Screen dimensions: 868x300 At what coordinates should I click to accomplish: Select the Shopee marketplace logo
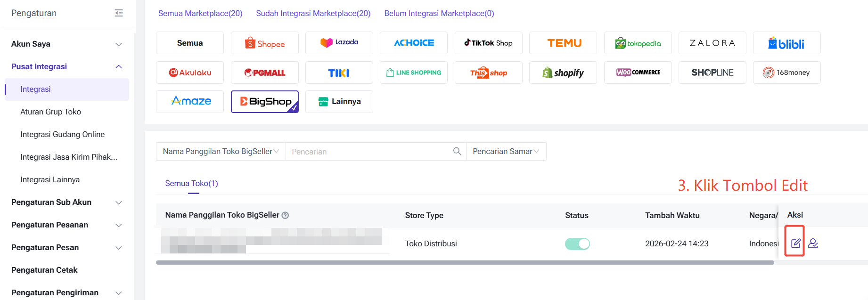[x=264, y=43]
